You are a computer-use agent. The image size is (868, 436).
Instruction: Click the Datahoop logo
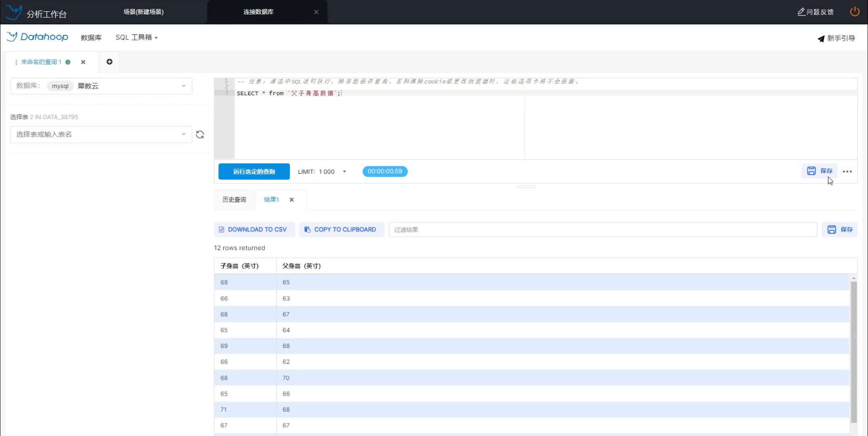(38, 37)
